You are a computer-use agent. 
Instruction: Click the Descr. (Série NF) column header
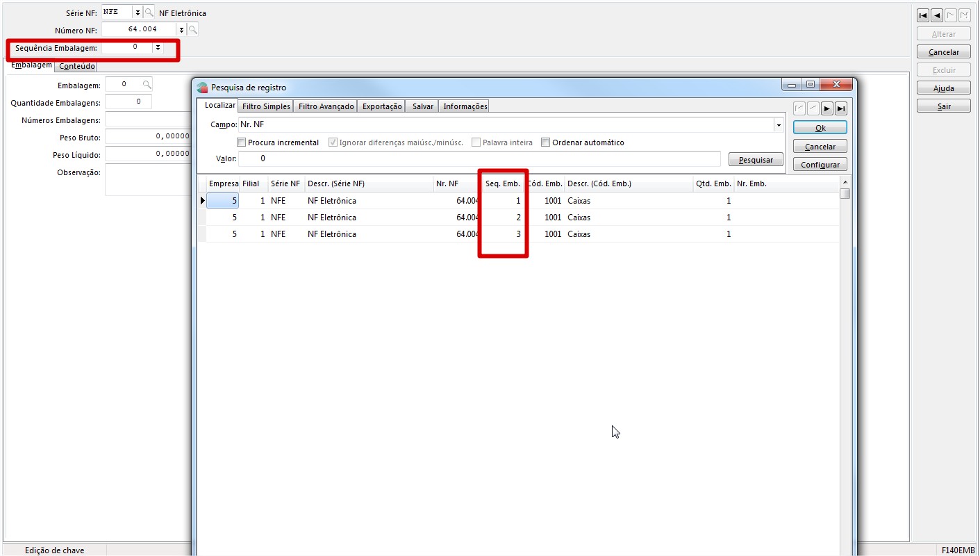tap(369, 183)
